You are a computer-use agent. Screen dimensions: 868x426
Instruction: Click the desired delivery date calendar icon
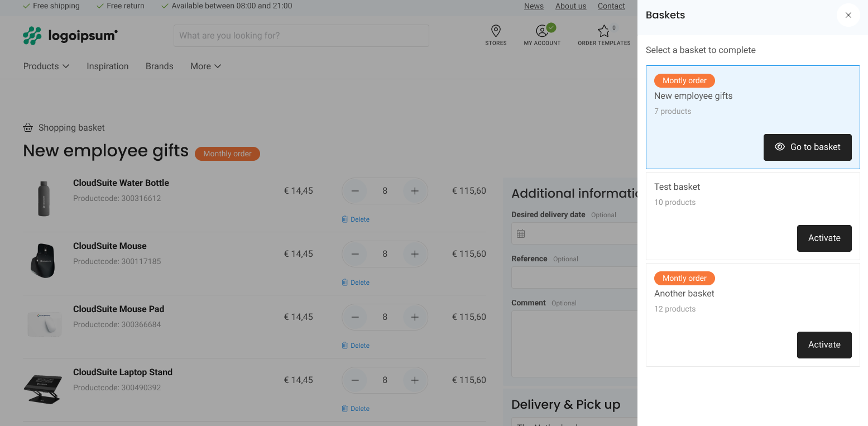[521, 233]
